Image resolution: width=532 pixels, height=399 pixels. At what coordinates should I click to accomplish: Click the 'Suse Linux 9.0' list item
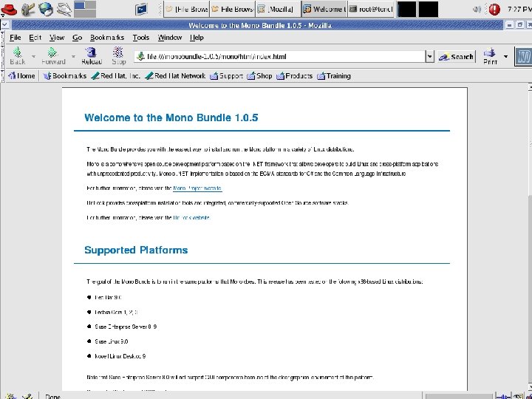pyautogui.click(x=112, y=341)
